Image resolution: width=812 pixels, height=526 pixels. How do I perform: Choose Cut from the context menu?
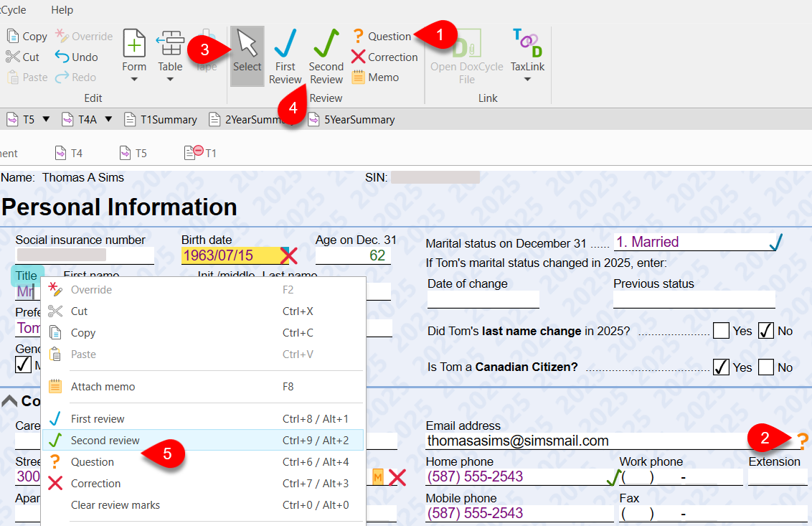click(x=203, y=311)
